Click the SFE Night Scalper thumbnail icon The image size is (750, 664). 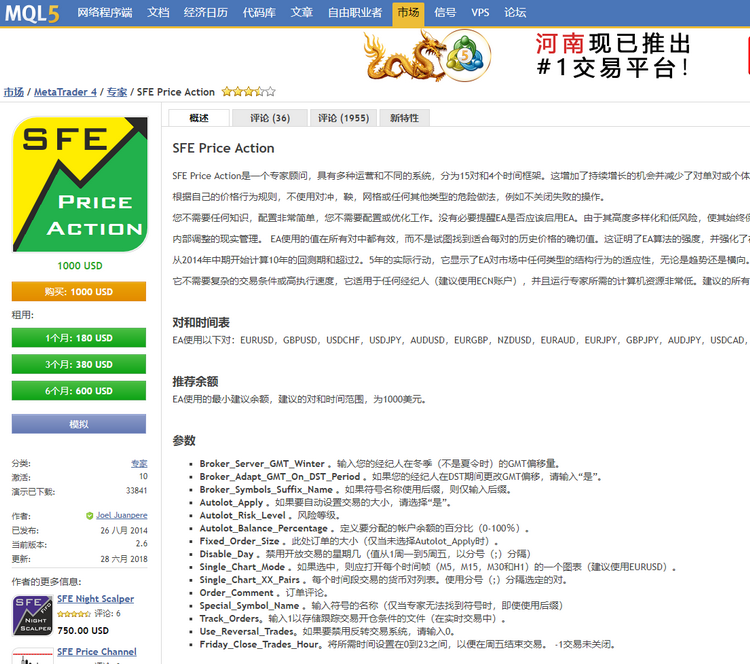(x=32, y=615)
